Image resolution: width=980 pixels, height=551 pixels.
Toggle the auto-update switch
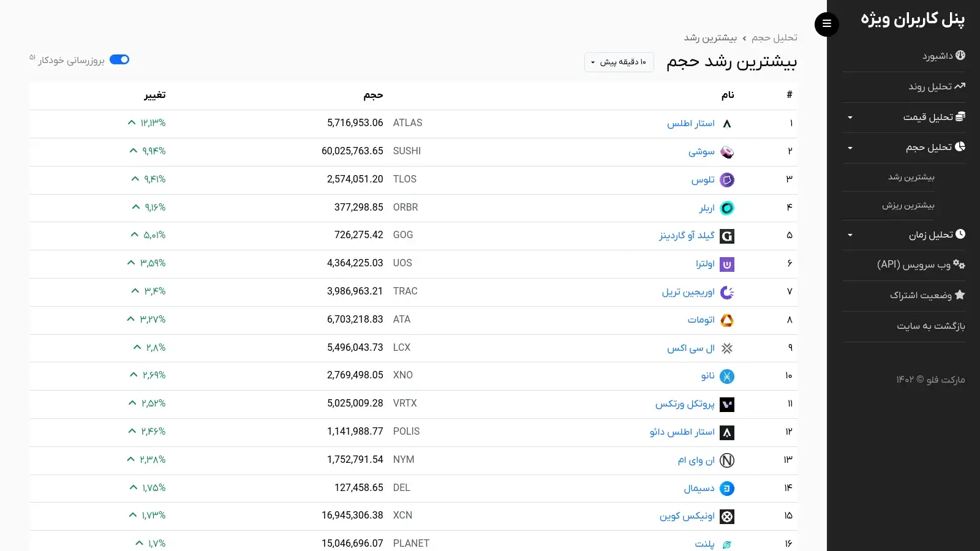[x=119, y=59]
